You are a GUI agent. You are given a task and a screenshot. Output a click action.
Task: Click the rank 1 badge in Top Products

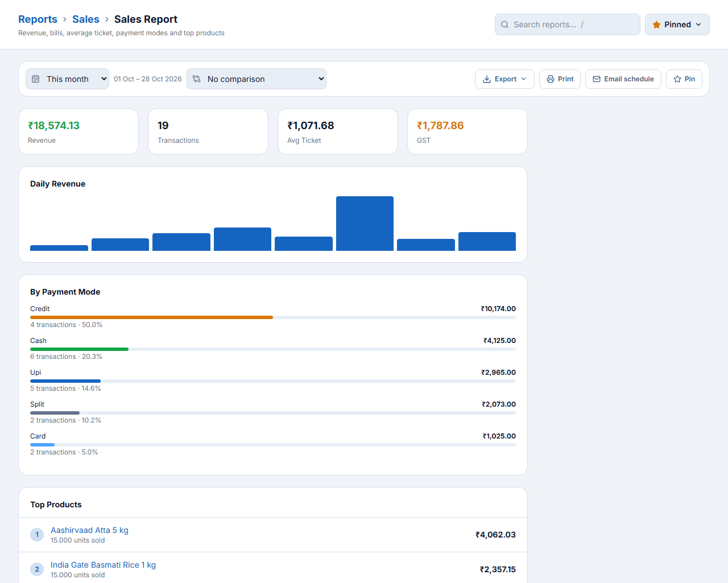pos(37,535)
